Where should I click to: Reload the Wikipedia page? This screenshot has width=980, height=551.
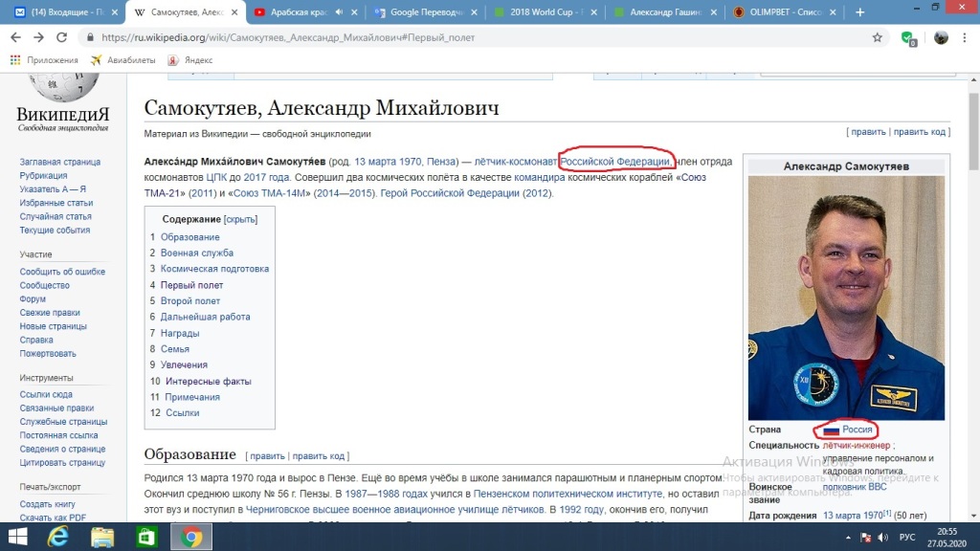point(61,37)
